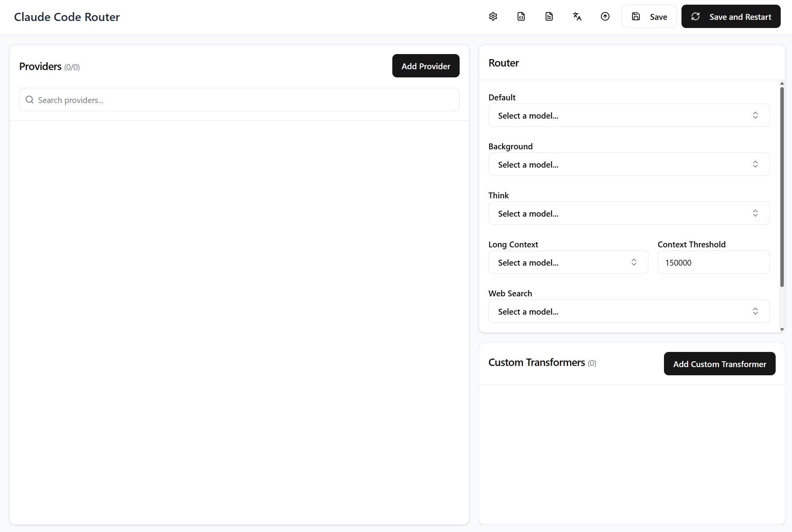Click the Context Threshold input field

coord(713,262)
